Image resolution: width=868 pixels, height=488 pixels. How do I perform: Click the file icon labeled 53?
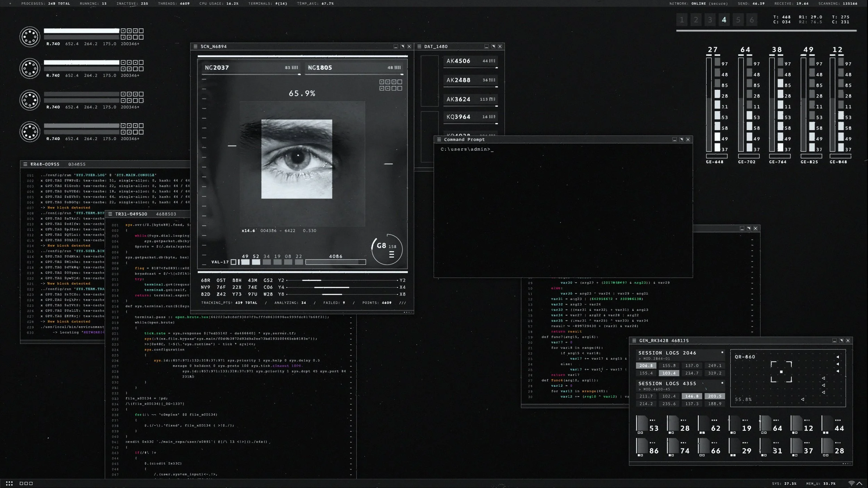point(642,423)
